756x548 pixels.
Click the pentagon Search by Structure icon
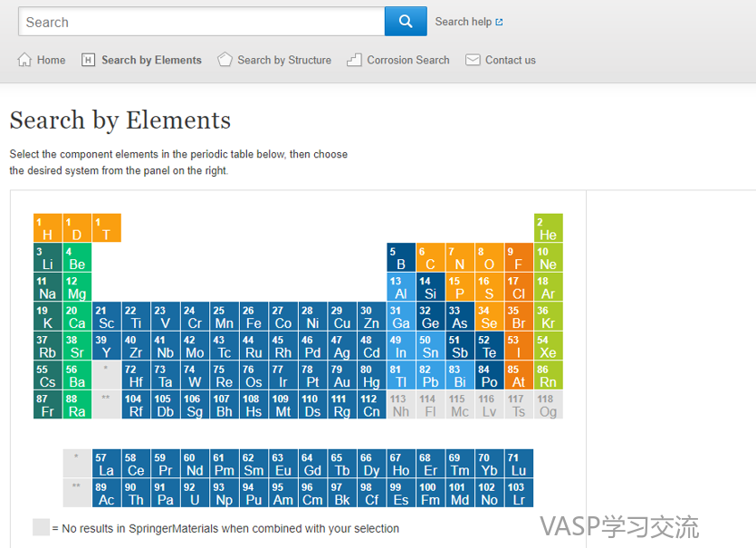[x=225, y=60]
